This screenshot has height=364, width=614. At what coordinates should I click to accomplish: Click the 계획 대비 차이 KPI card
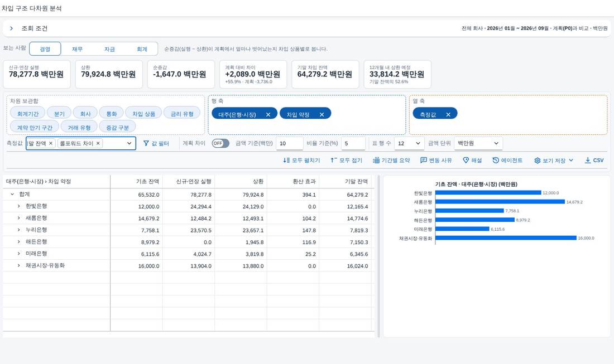pyautogui.click(x=253, y=74)
